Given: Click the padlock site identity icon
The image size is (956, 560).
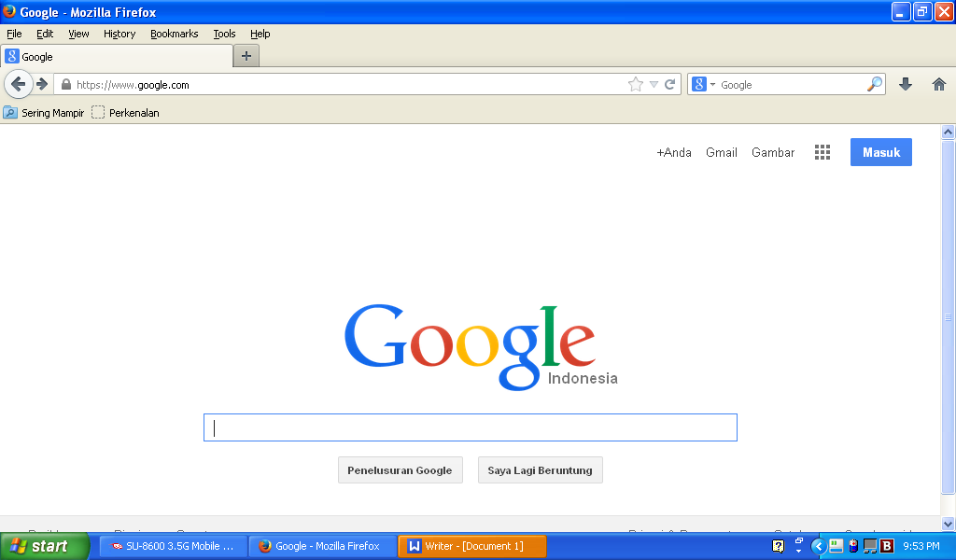Looking at the screenshot, I should pyautogui.click(x=66, y=85).
